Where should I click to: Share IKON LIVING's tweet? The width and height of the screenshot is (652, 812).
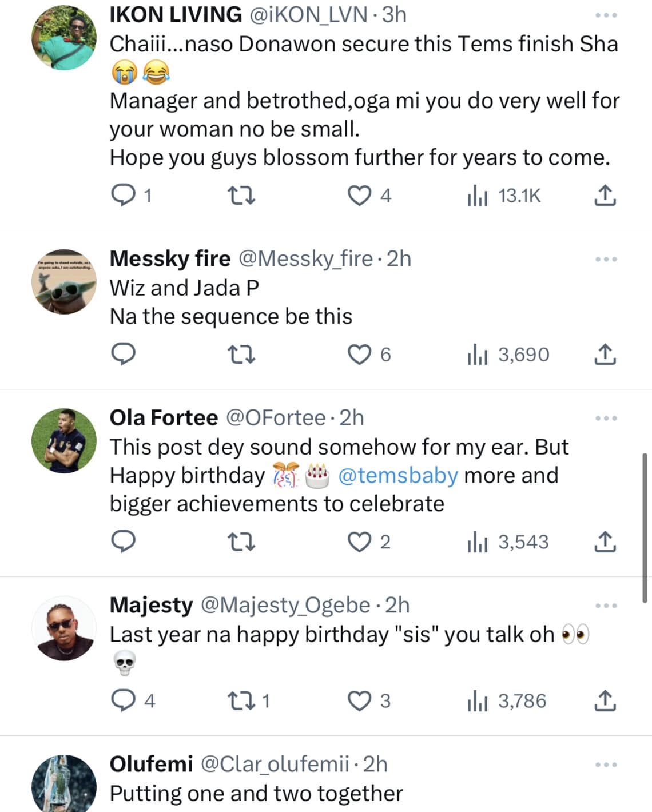(x=605, y=196)
